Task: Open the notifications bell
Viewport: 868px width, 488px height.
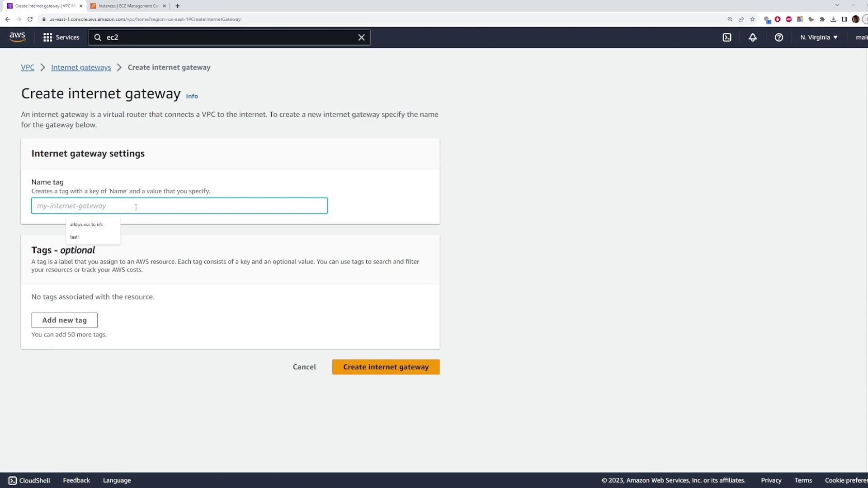Action: click(x=753, y=38)
